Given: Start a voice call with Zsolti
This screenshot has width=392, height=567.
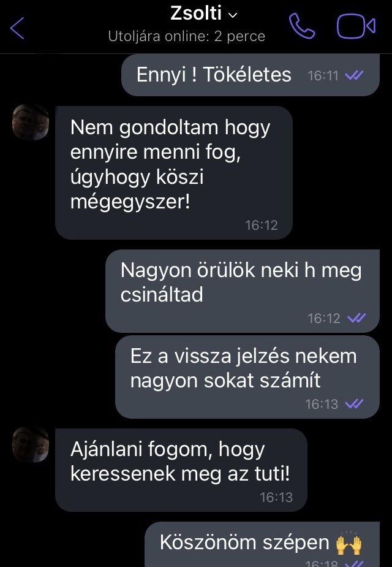Looking at the screenshot, I should pos(302,26).
